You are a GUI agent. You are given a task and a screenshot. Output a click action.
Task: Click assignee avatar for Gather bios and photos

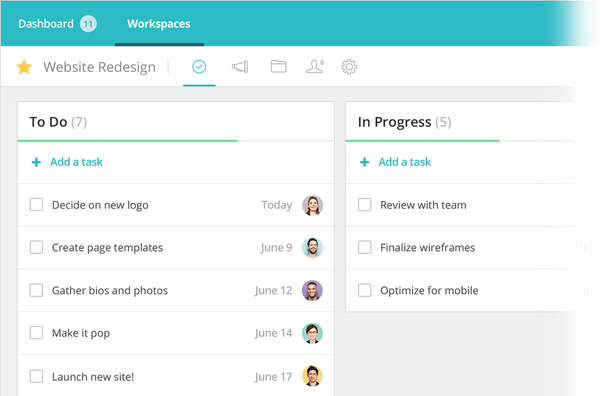pyautogui.click(x=312, y=290)
